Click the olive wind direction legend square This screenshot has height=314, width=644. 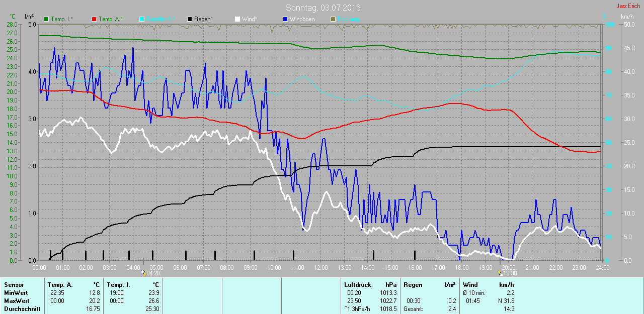333,19
